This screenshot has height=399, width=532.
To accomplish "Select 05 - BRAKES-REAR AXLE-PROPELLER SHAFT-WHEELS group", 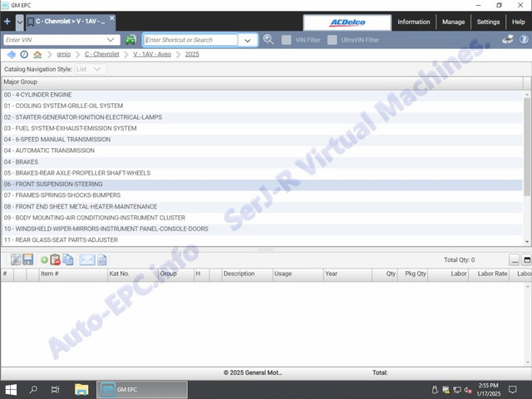I will tap(262, 173).
